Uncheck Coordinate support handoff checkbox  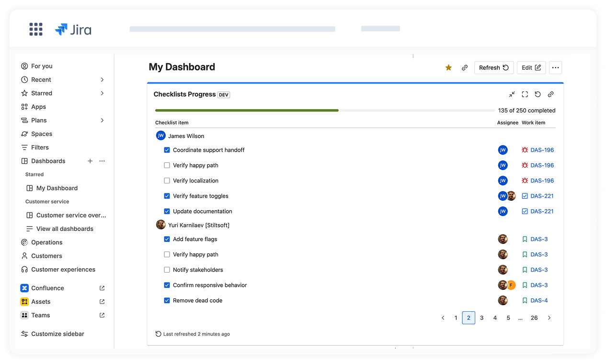167,150
